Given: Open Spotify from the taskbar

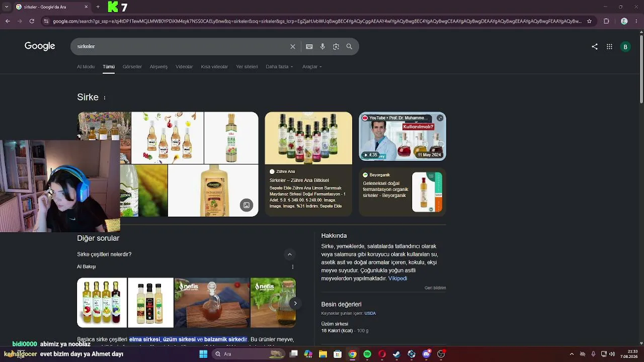Looking at the screenshot, I should point(367,354).
